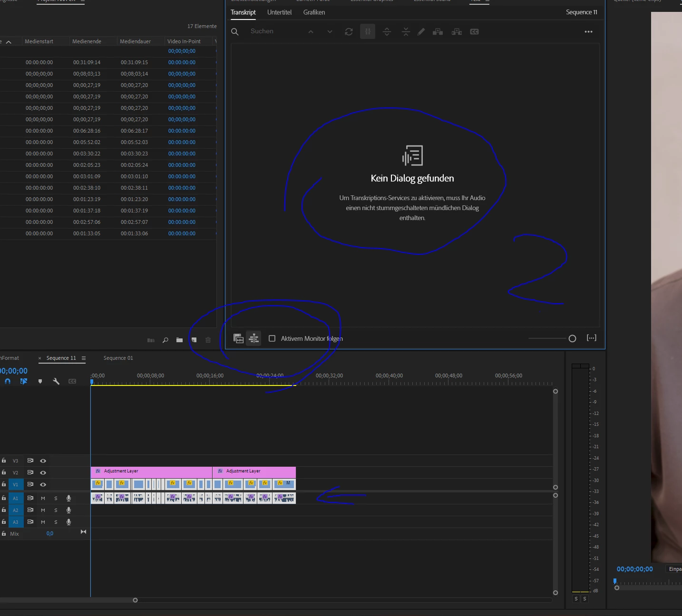
Task: Mute audio track A1
Action: [43, 498]
